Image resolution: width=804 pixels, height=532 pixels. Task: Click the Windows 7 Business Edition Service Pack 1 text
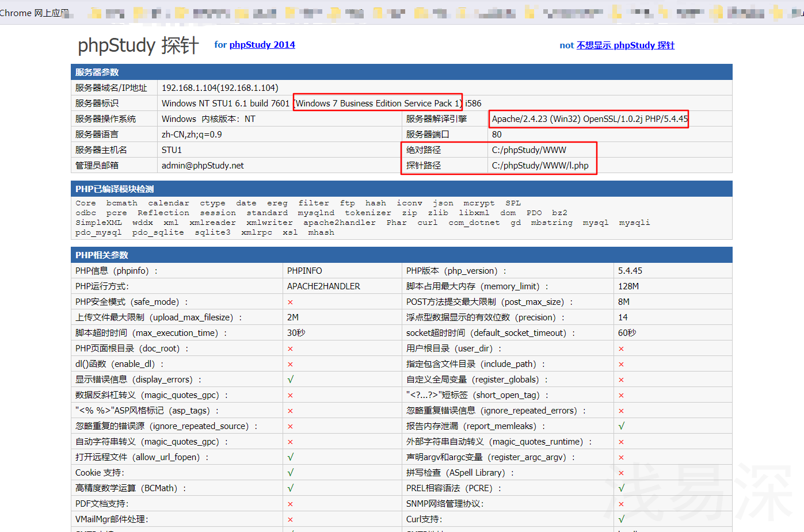click(378, 104)
